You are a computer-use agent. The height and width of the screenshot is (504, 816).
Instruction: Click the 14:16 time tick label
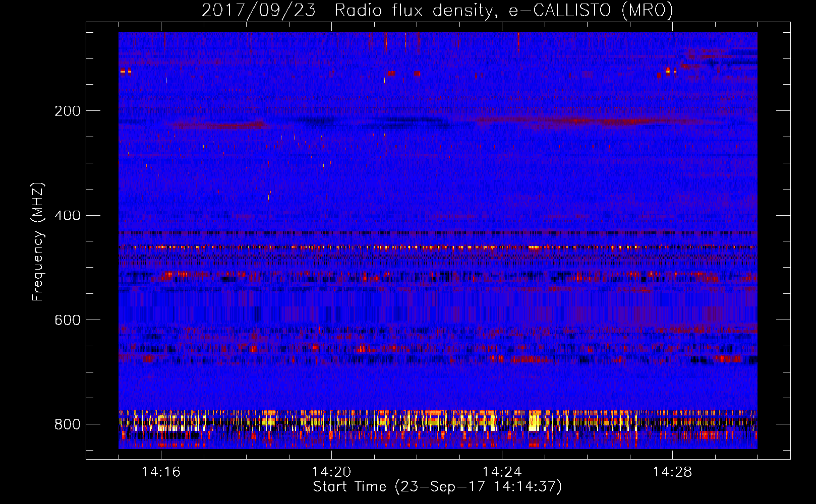(x=161, y=472)
